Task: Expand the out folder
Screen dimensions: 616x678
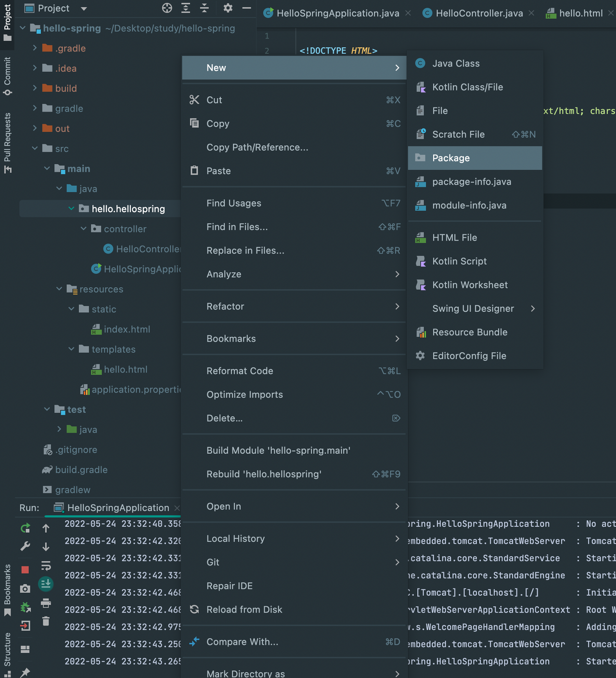Action: [35, 128]
